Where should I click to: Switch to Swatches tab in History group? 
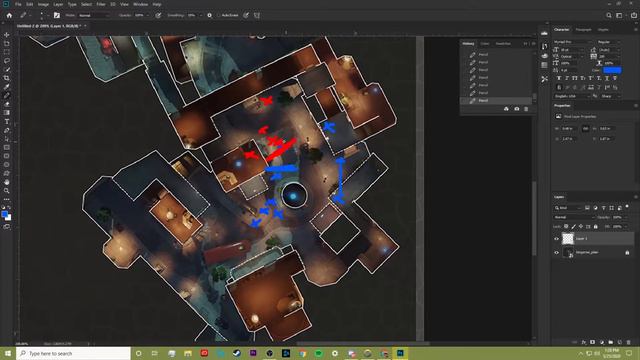coord(503,43)
